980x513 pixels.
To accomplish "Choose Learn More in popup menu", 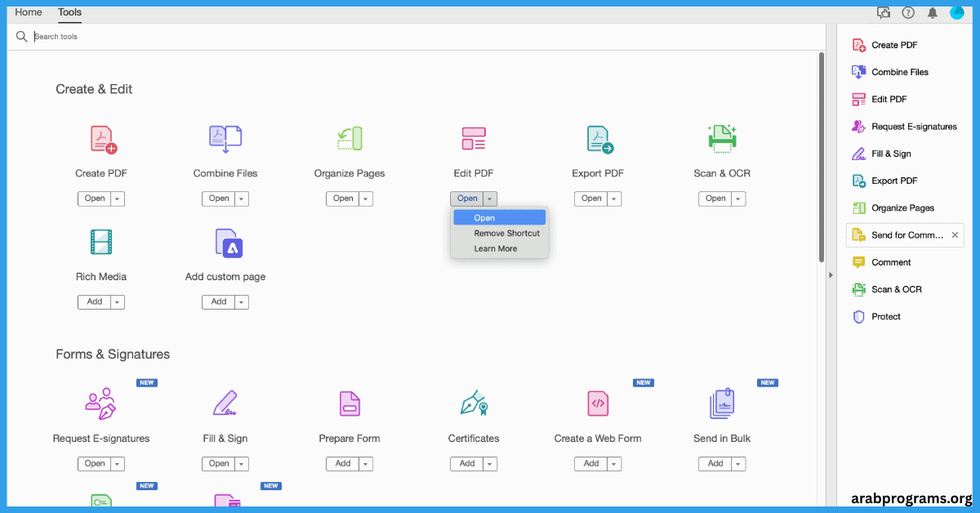I will coord(500,248).
